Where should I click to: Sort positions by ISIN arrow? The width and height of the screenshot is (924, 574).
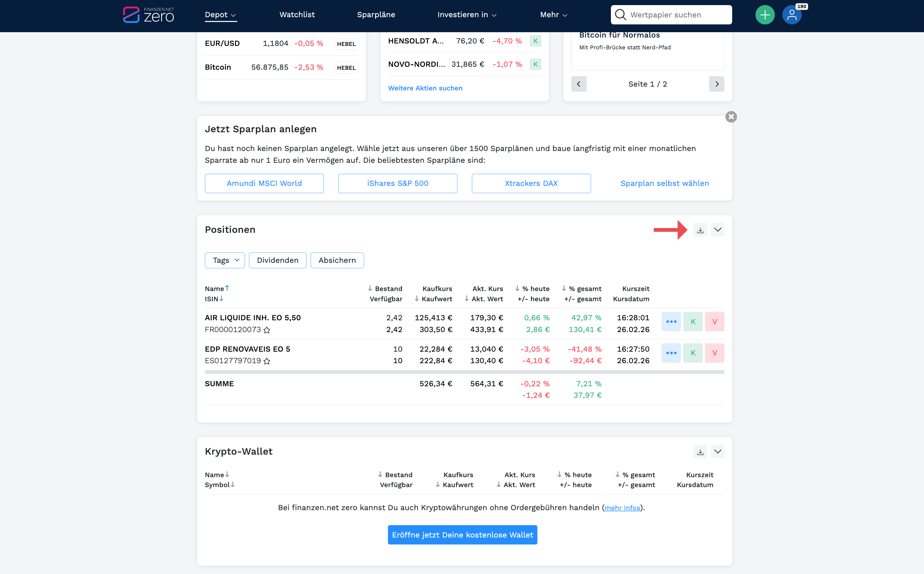pos(221,298)
